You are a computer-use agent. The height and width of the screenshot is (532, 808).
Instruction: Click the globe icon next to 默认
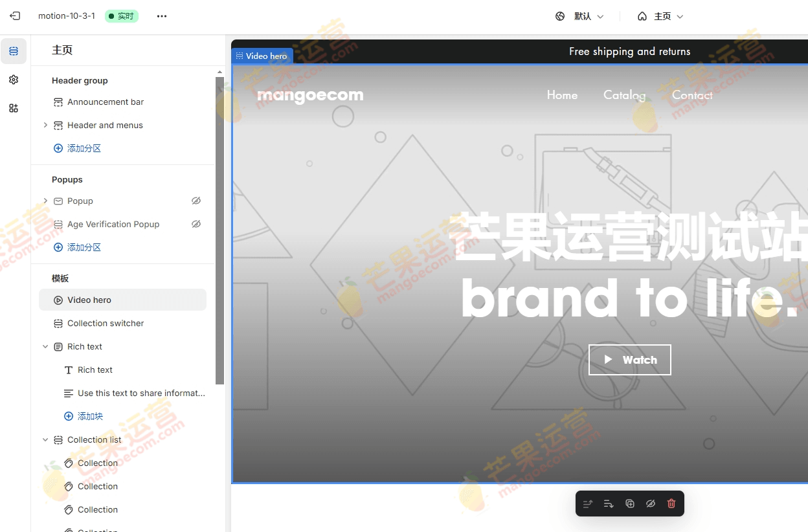pyautogui.click(x=560, y=16)
